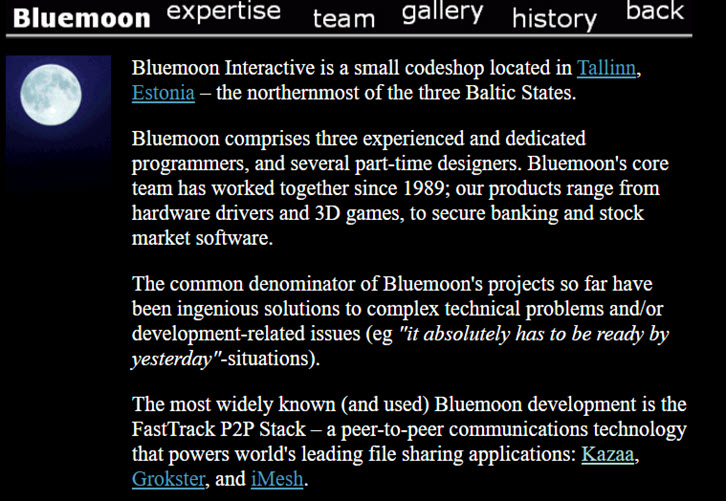The image size is (726, 501).
Task: Click the year "1989" in the paragraph
Action: point(424,188)
